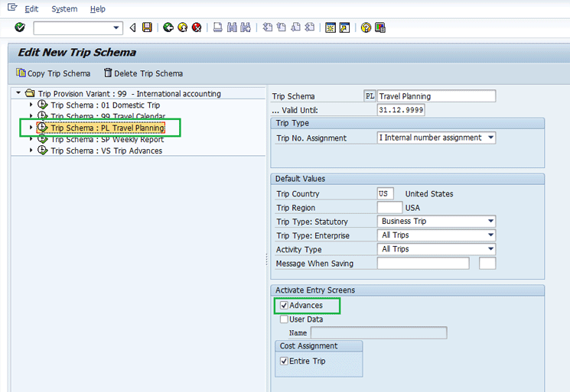Click the yellow Exit arrow icon
The height and width of the screenshot is (392, 570).
182,28
